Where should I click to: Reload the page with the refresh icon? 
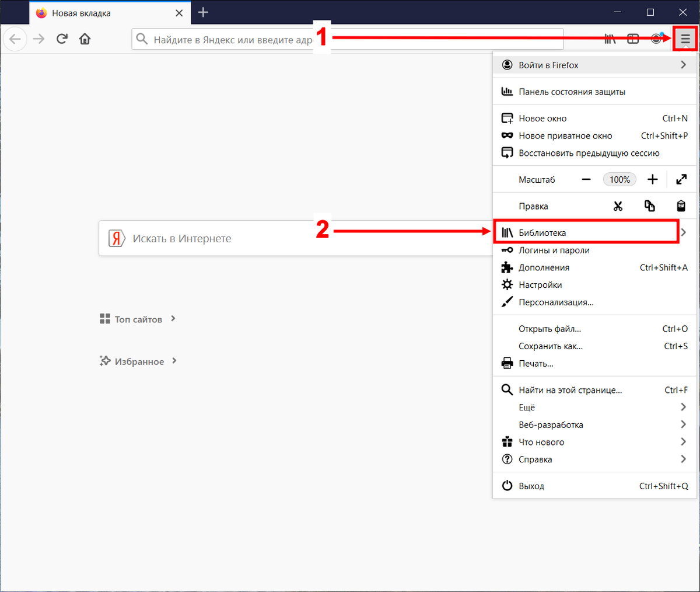62,39
